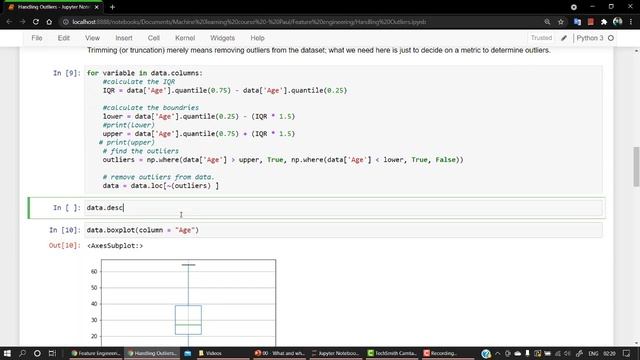Click the data.boxplot code cell
The width and height of the screenshot is (640, 360).
[x=343, y=230]
